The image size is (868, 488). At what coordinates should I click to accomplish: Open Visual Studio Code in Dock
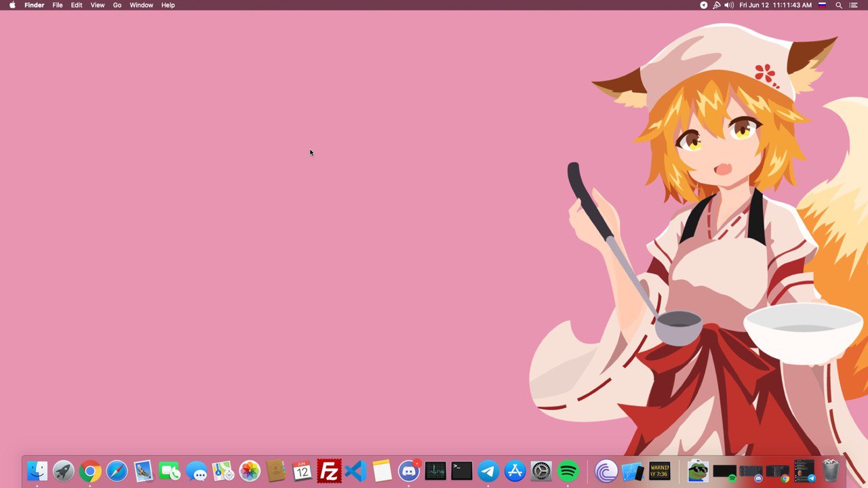click(x=355, y=470)
